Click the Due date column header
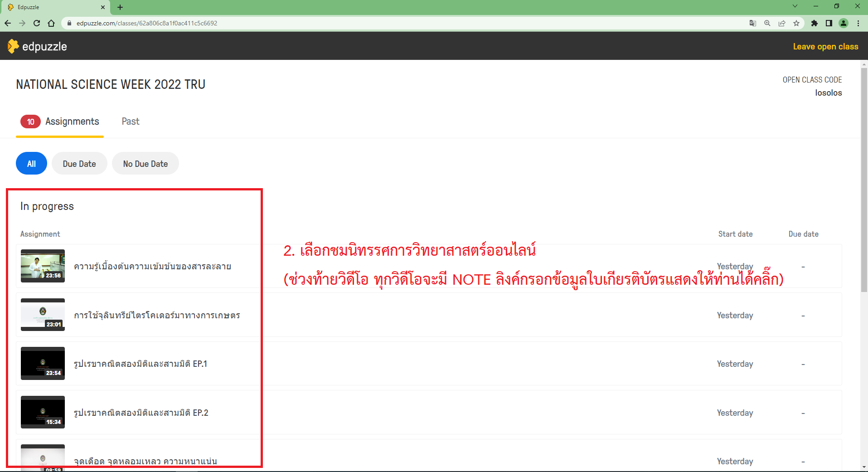This screenshot has height=472, width=868. (x=803, y=234)
